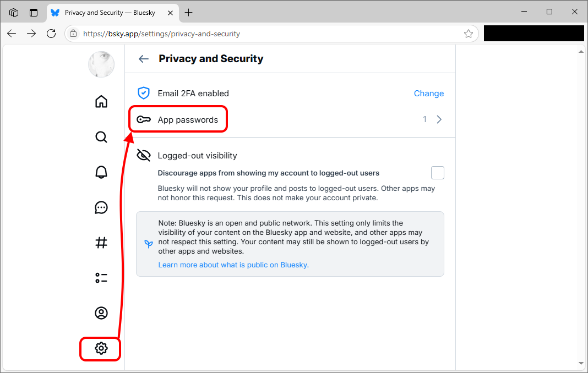588x373 pixels.
Task: Open Search via magnifier icon
Action: point(101,137)
